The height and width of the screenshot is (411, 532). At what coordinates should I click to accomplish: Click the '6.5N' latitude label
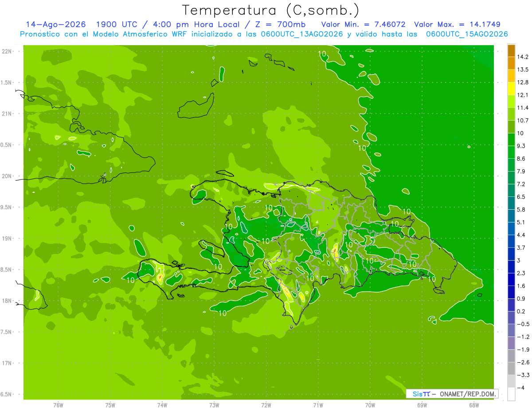point(6,394)
